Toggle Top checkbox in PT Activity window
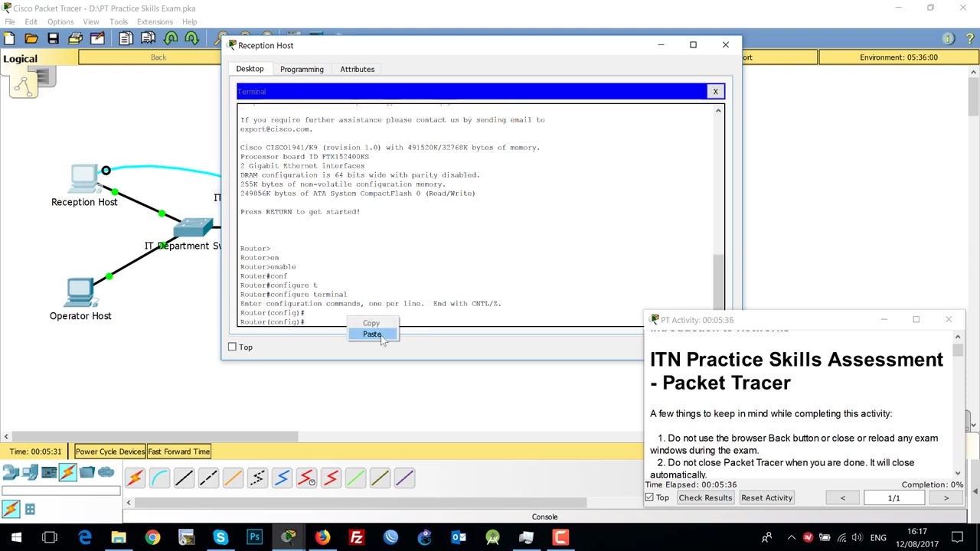This screenshot has height=551, width=980. 649,497
